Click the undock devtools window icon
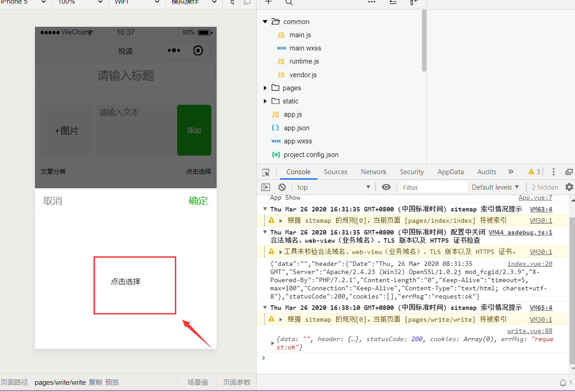Viewport: 575px width, 392px height. pos(569,172)
